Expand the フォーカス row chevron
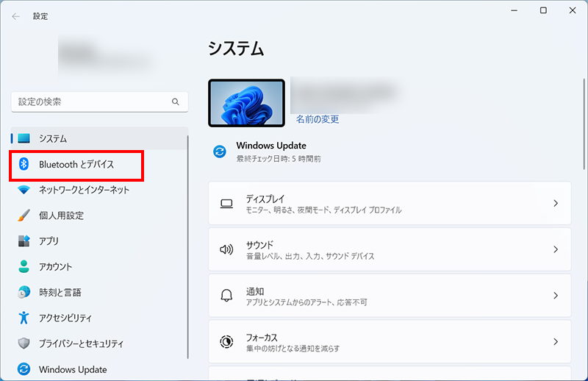588x381 pixels. coord(556,341)
